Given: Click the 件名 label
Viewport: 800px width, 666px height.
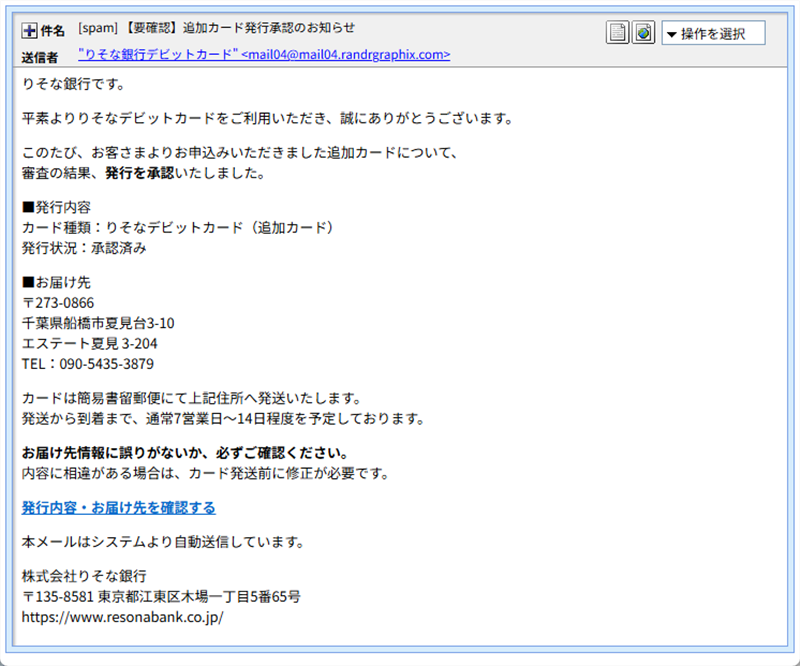Looking at the screenshot, I should coord(53,31).
